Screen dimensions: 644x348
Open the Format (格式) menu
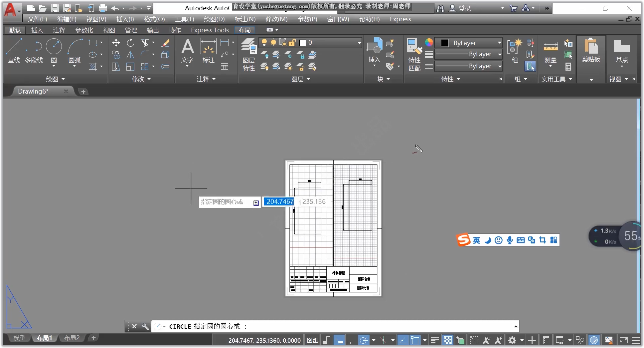(154, 19)
